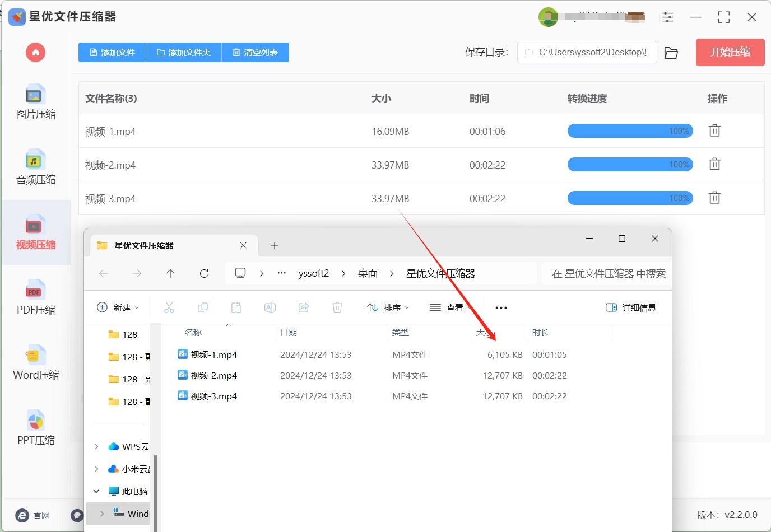Click the Explorer search box

[608, 274]
